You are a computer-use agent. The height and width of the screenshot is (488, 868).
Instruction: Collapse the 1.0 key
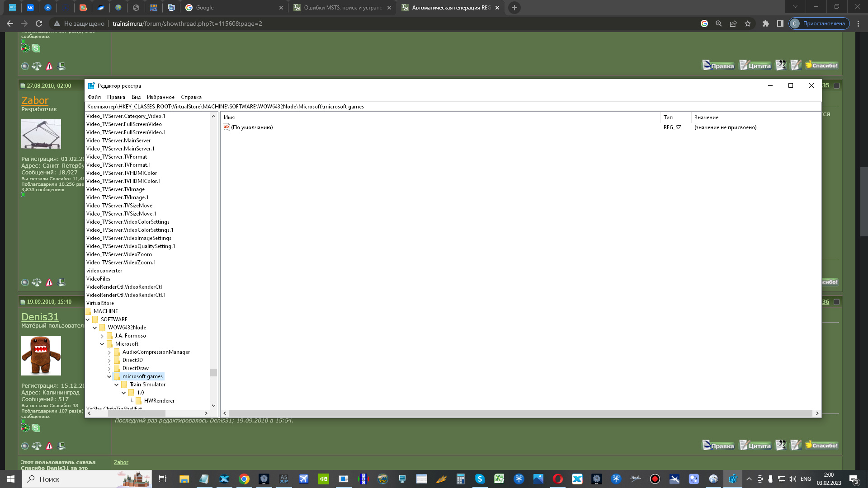pos(124,393)
